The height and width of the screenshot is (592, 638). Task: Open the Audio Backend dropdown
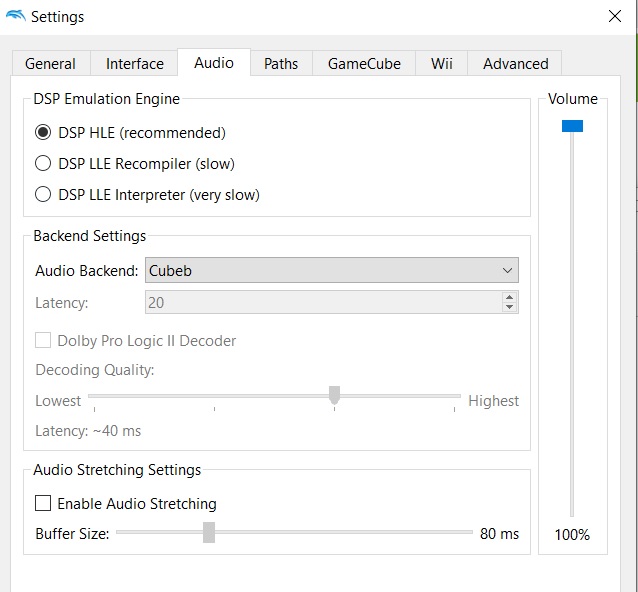[331, 270]
